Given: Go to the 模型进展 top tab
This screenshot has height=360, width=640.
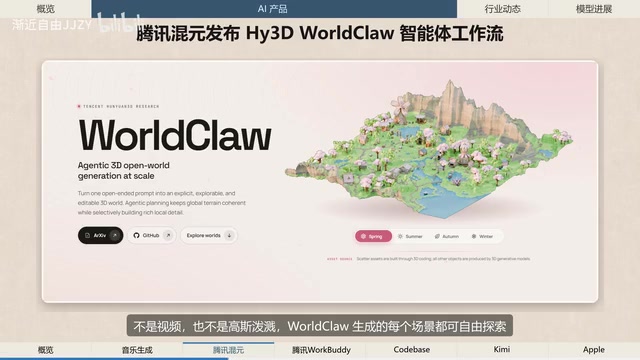Looking at the screenshot, I should click(x=594, y=9).
